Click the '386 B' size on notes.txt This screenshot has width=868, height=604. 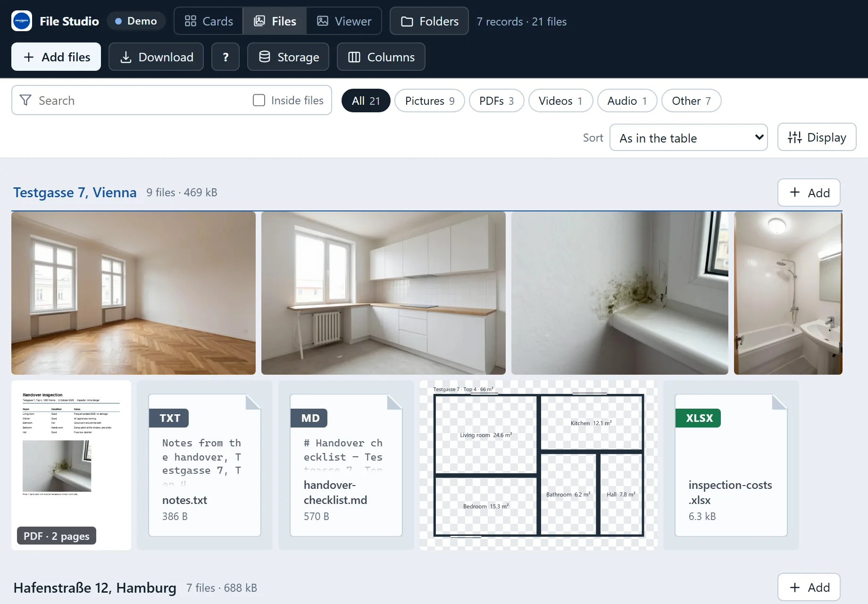click(175, 516)
